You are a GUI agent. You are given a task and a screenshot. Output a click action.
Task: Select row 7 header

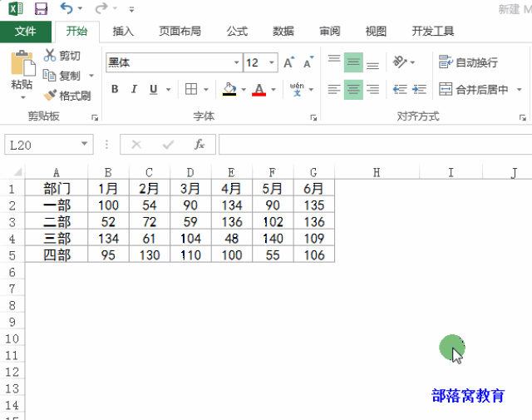[x=12, y=289]
